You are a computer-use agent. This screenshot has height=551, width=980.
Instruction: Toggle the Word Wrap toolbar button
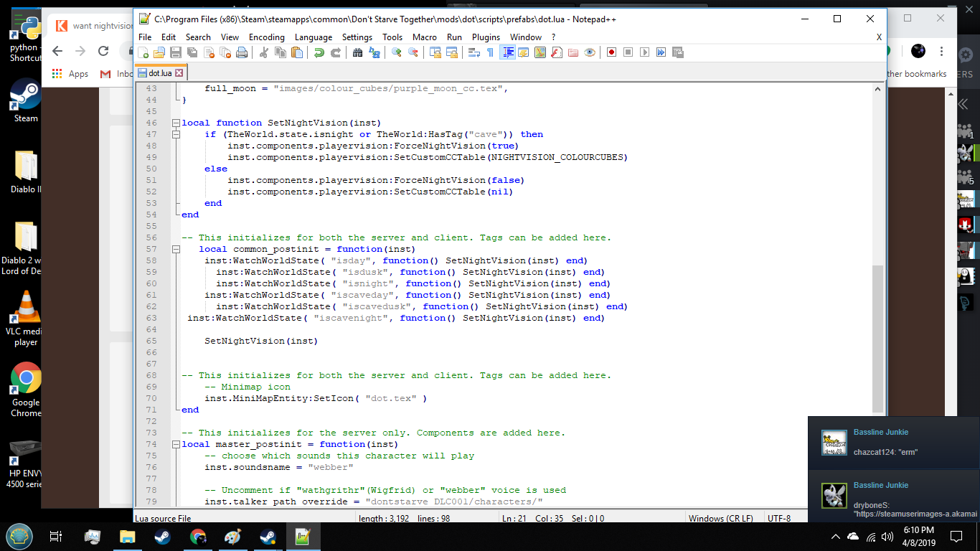click(473, 52)
